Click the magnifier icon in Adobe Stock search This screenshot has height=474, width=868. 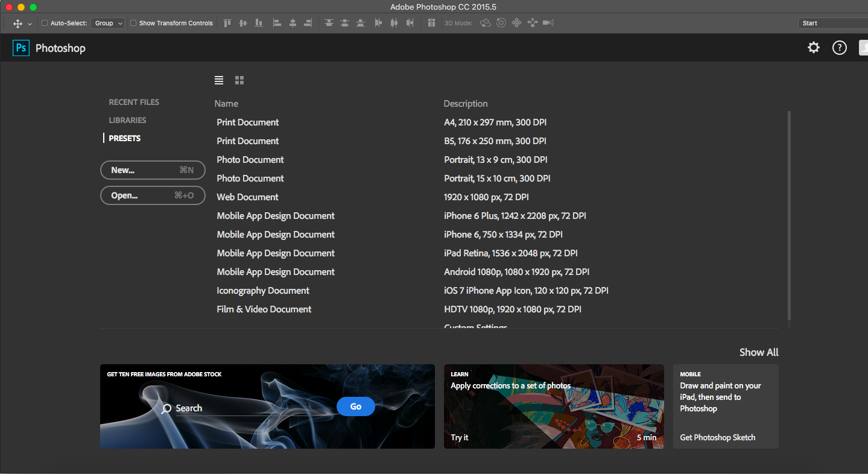[167, 409]
